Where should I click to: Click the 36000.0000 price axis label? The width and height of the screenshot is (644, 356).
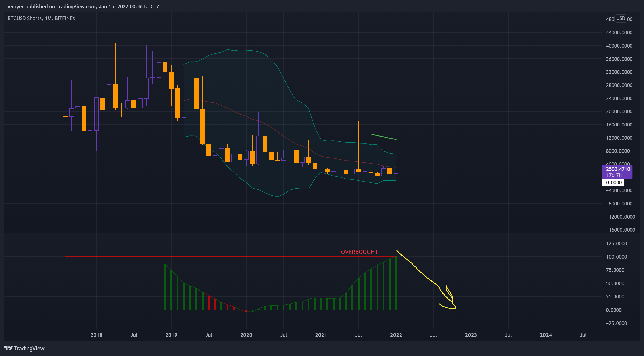click(619, 59)
